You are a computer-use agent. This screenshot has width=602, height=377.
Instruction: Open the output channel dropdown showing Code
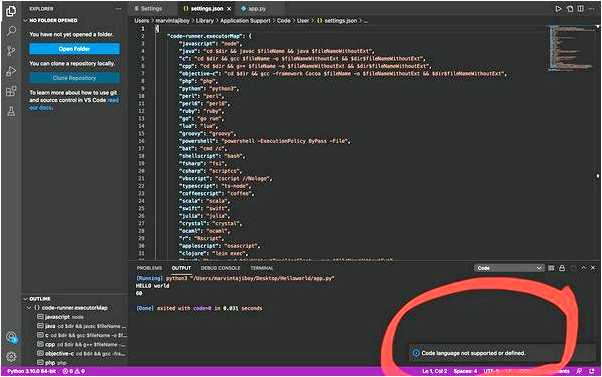tap(508, 268)
